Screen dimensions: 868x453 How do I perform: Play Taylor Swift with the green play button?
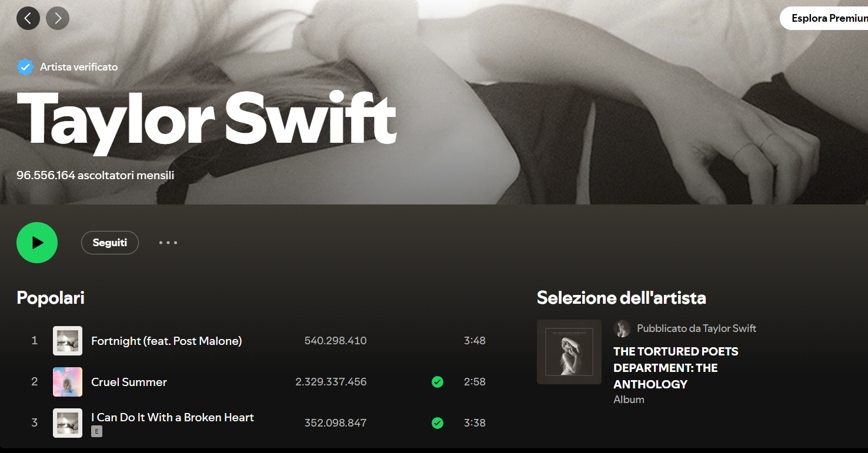(x=37, y=243)
